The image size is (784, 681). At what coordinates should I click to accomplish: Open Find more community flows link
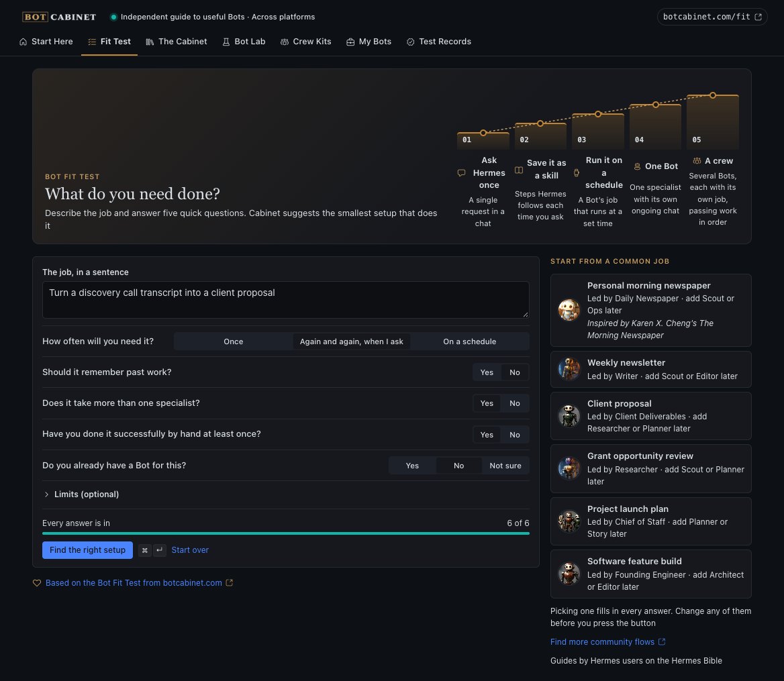pos(608,642)
